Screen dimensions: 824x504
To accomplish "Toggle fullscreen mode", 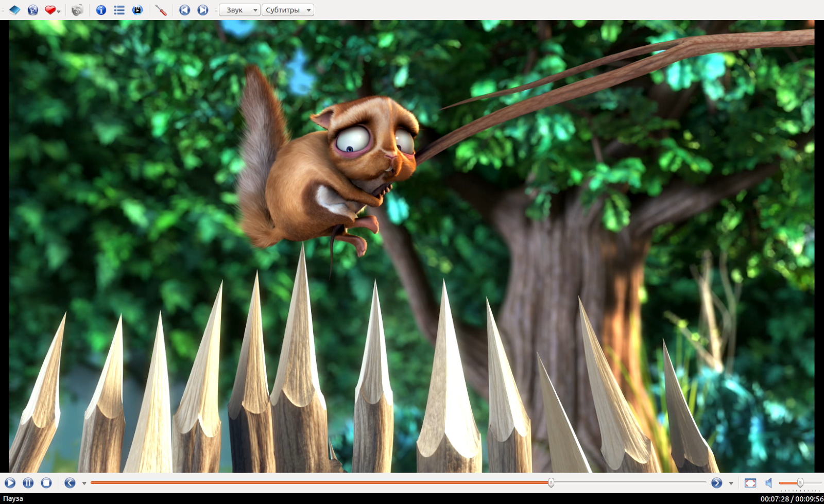I will click(750, 482).
